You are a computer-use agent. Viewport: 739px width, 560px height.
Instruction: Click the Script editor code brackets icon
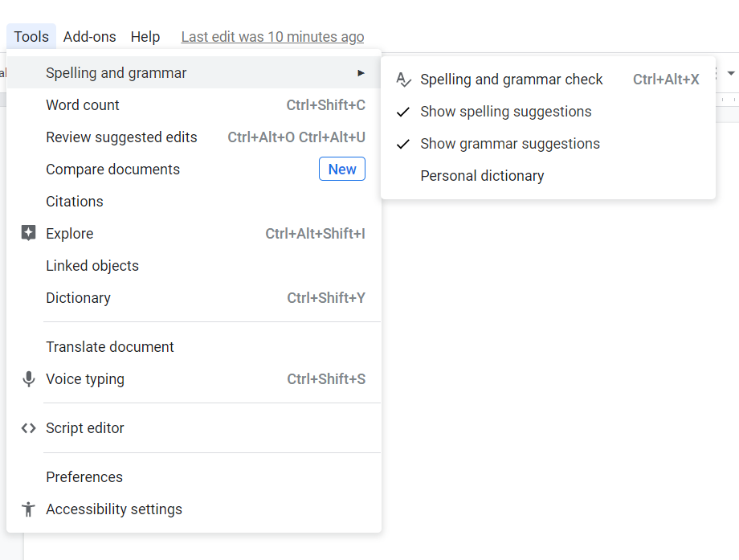pos(29,428)
